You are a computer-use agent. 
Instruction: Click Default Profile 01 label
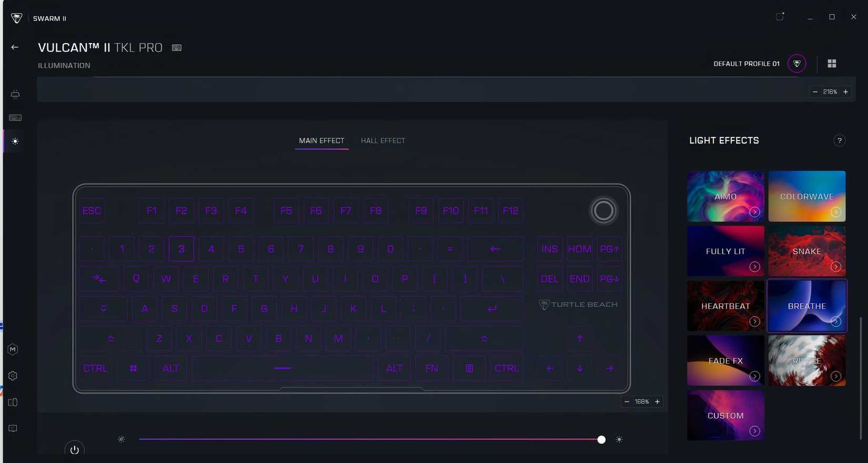[x=746, y=64]
